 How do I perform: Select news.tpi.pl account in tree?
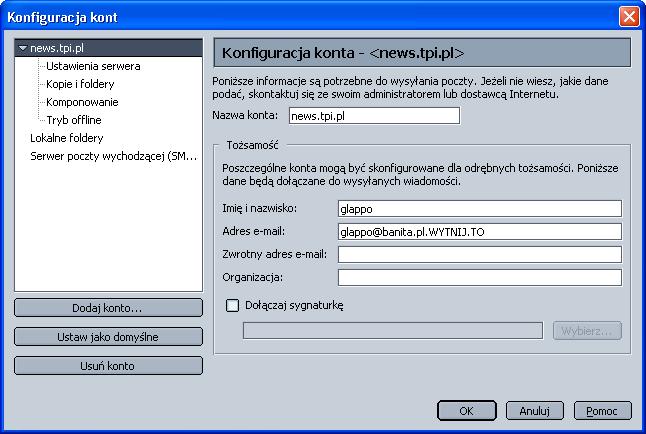(59, 48)
